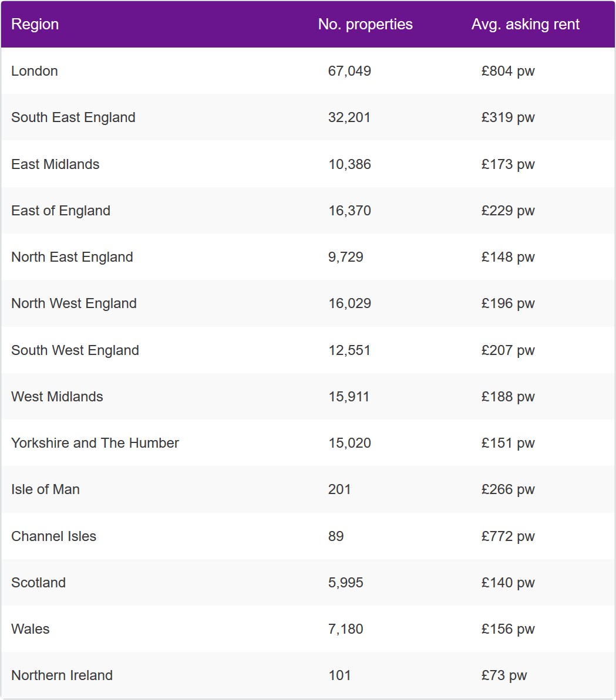
Task: Click the £804 pw rent value
Action: click(508, 71)
